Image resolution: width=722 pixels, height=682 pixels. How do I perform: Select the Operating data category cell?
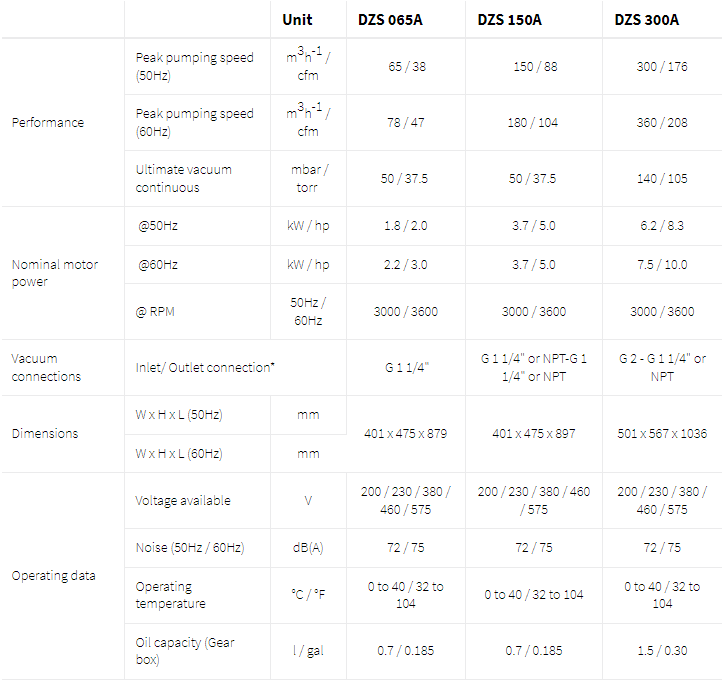point(54,575)
